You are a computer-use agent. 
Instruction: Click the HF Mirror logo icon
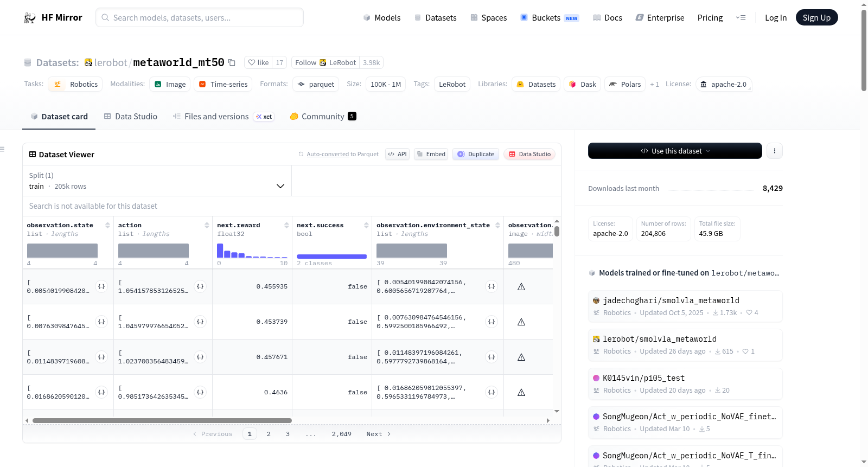(30, 18)
